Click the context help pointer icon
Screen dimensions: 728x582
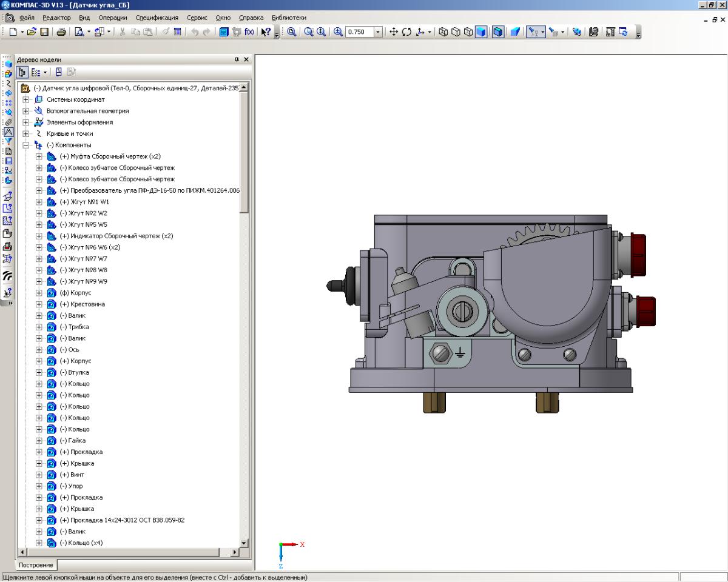(x=266, y=32)
